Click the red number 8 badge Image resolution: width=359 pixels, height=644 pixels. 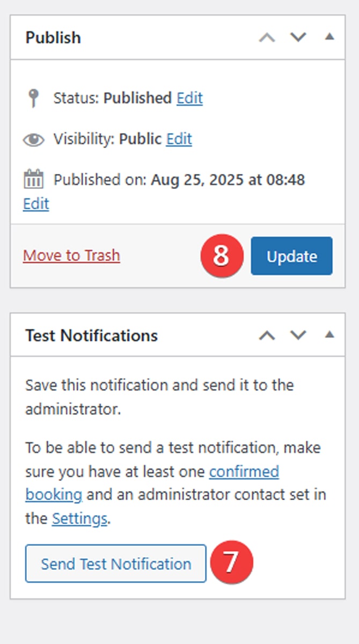pos(222,256)
